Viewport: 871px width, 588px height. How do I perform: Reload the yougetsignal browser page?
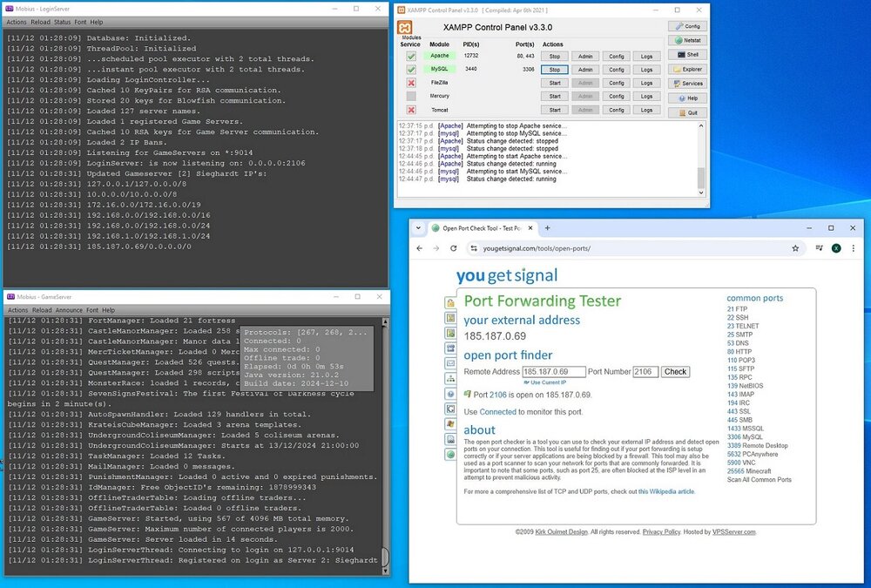tap(454, 248)
